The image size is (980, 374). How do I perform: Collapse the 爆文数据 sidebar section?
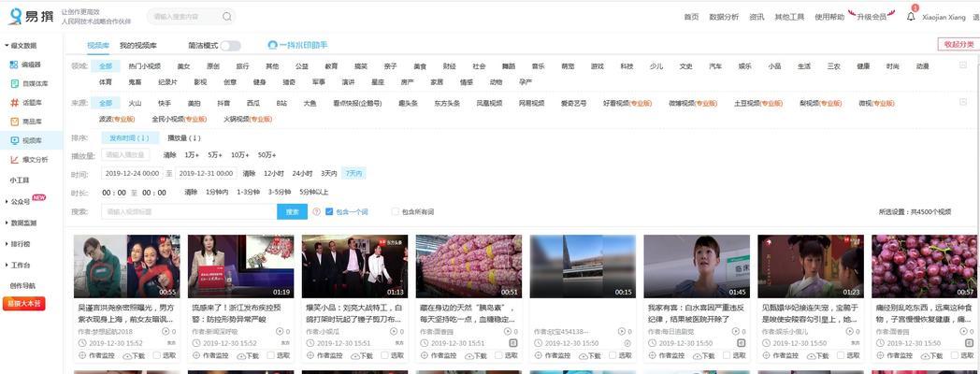(x=22, y=46)
